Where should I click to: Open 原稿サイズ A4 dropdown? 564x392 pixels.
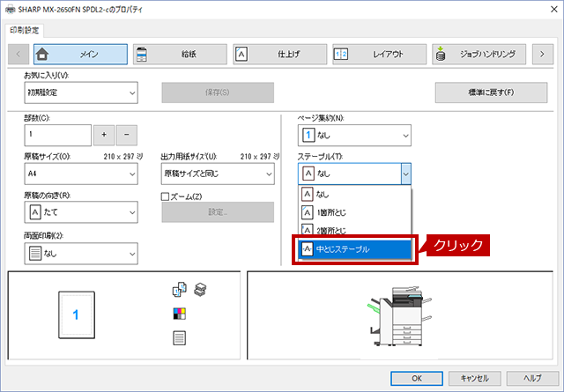81,174
